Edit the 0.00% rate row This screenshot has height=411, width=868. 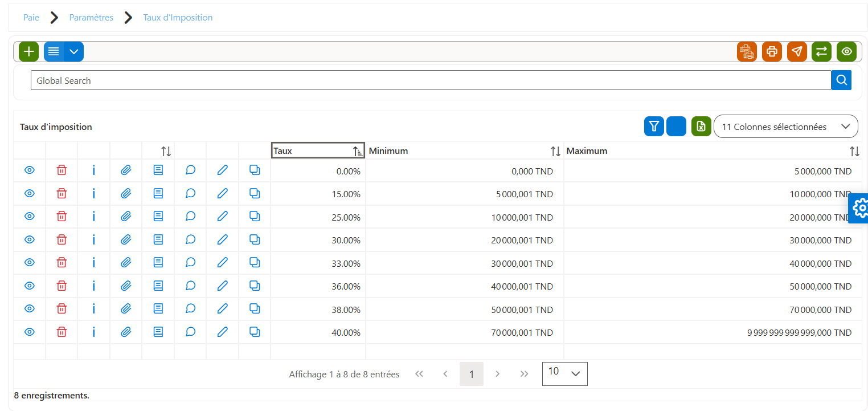(x=223, y=170)
